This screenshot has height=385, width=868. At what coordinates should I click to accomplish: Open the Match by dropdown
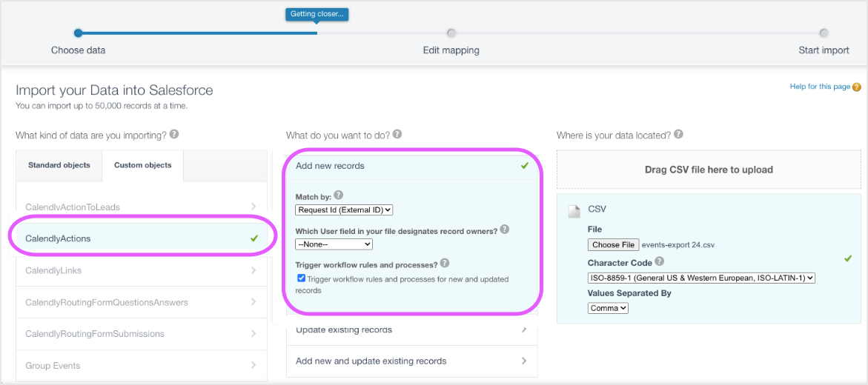pyautogui.click(x=344, y=210)
